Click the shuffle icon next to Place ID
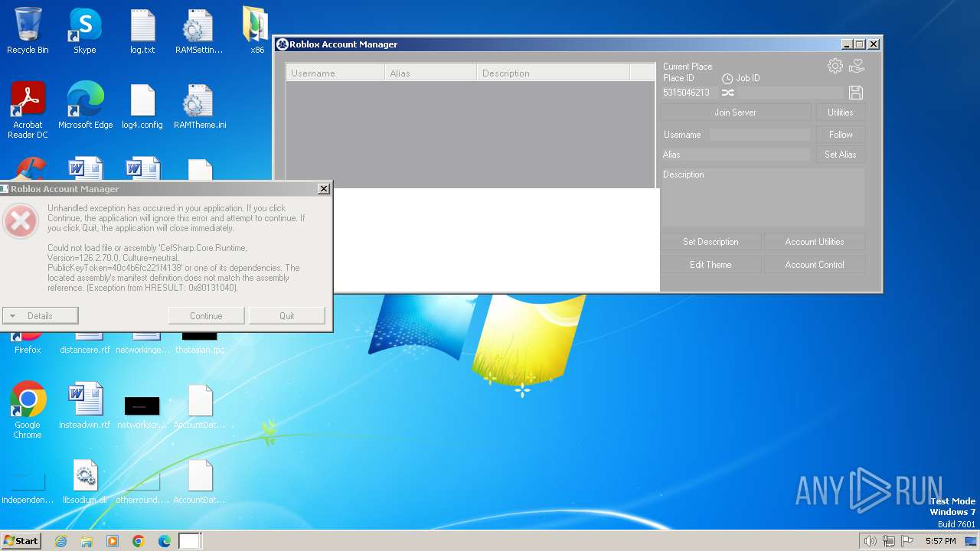Image resolution: width=980 pixels, height=551 pixels. (727, 93)
